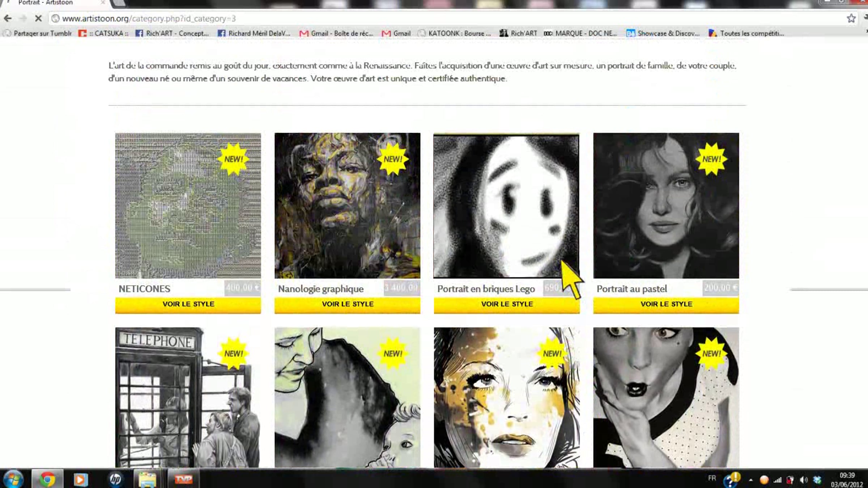The width and height of the screenshot is (868, 488).
Task: Click the orange round tray icon
Action: pos(764,480)
